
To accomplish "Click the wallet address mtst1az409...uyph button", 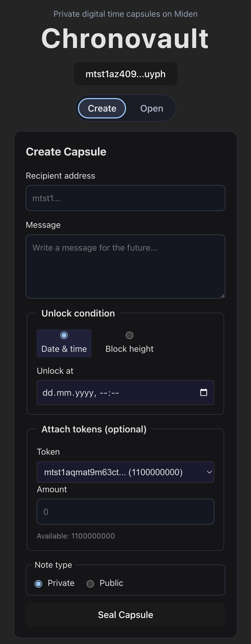I will (125, 74).
